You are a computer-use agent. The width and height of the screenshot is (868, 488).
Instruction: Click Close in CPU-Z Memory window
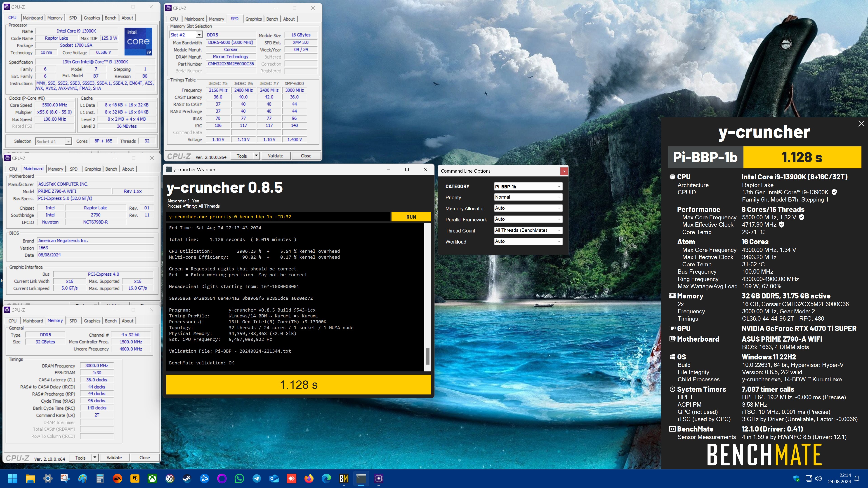[145, 457]
